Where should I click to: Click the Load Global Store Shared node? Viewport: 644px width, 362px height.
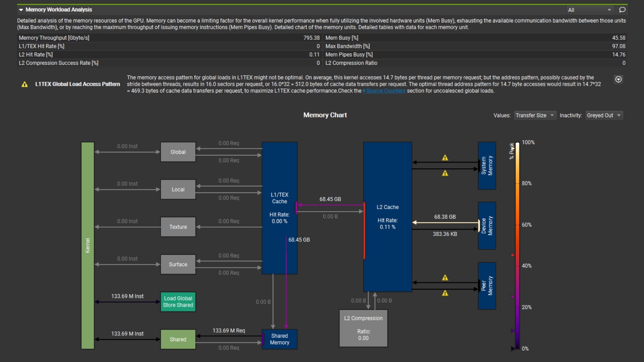178,302
